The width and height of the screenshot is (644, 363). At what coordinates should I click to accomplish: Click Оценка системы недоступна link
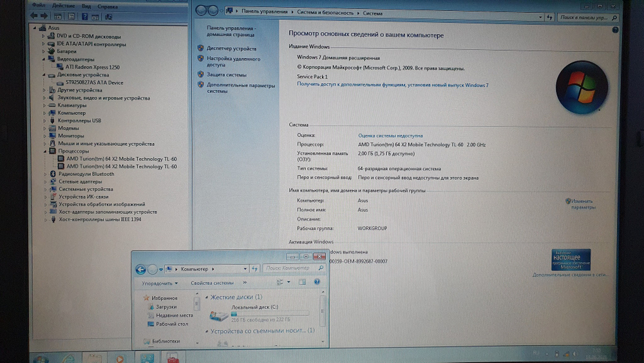pyautogui.click(x=390, y=135)
